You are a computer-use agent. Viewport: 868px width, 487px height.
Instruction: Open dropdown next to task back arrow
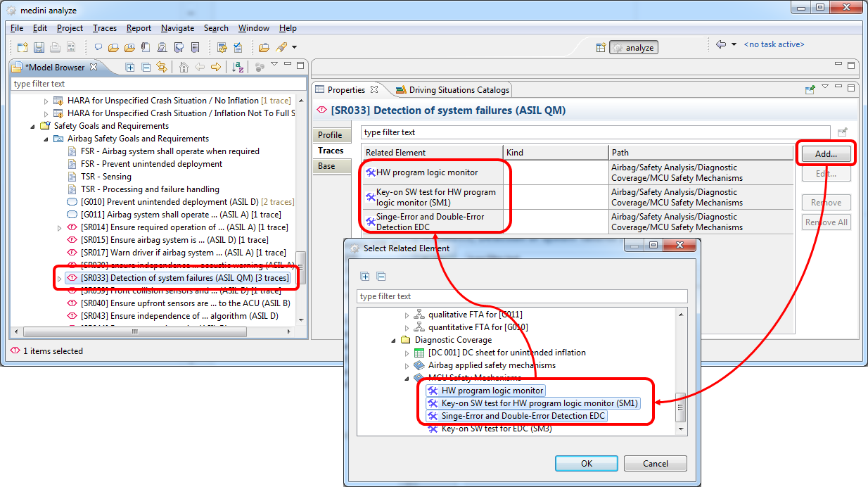tap(734, 44)
